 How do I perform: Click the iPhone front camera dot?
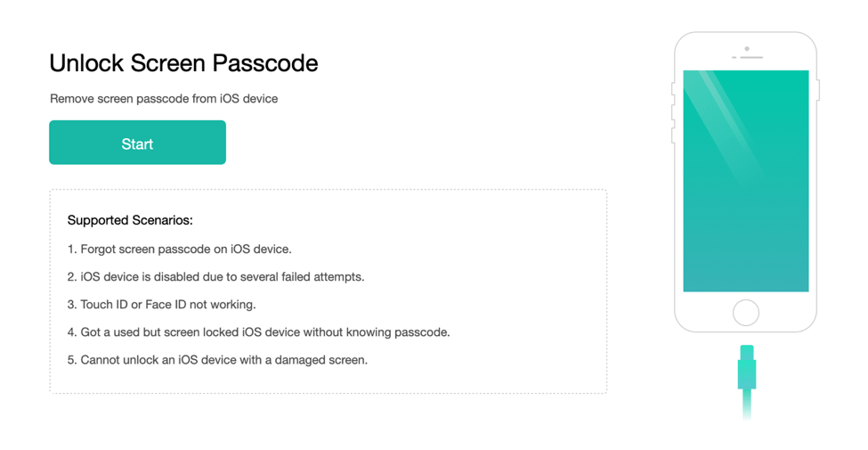point(747,49)
